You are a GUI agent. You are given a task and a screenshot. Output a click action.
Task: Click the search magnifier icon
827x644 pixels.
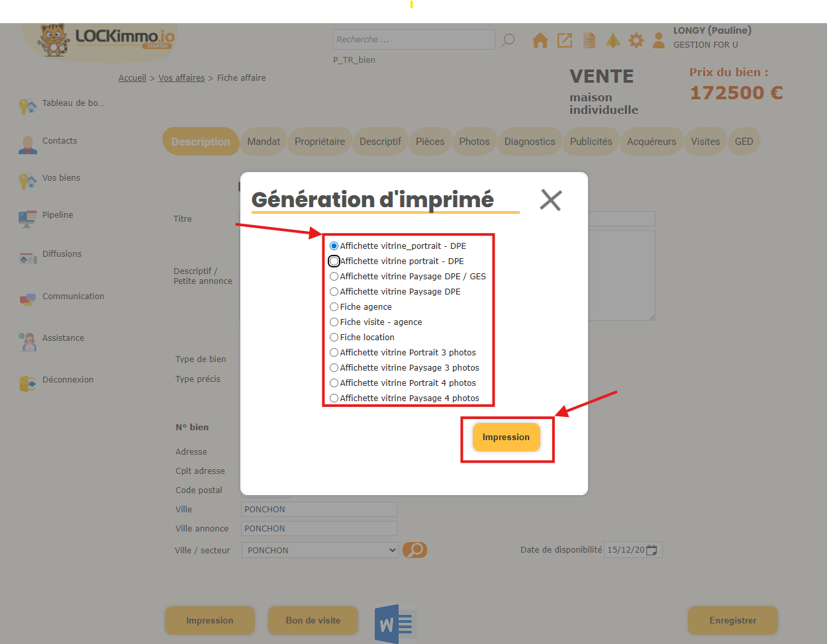point(508,40)
